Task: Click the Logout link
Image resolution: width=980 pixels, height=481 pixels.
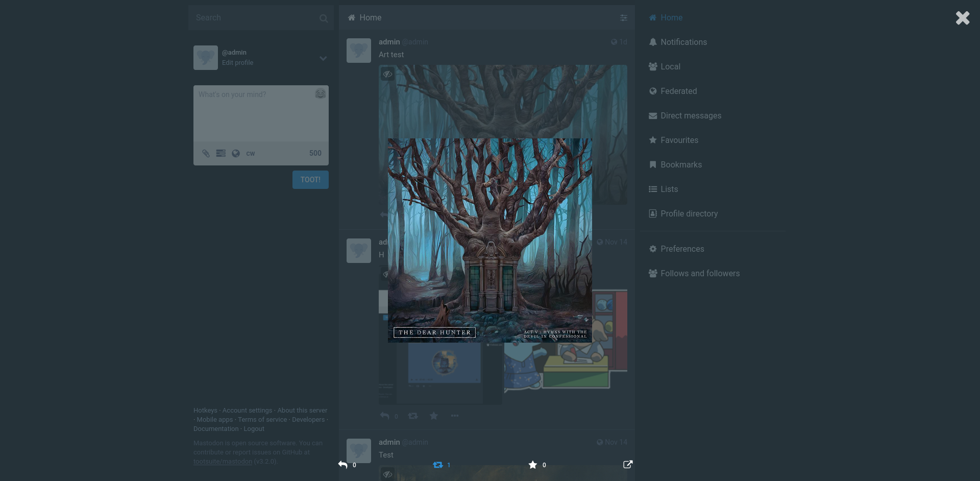Action: click(254, 429)
